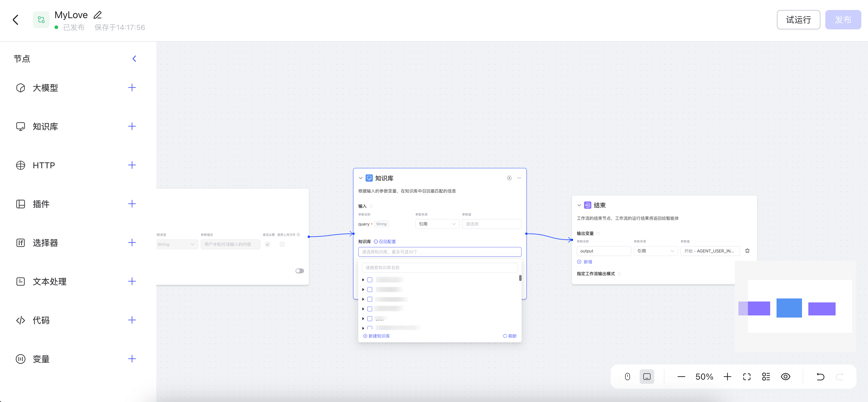Add a 大模型 node with plus icon

click(132, 88)
